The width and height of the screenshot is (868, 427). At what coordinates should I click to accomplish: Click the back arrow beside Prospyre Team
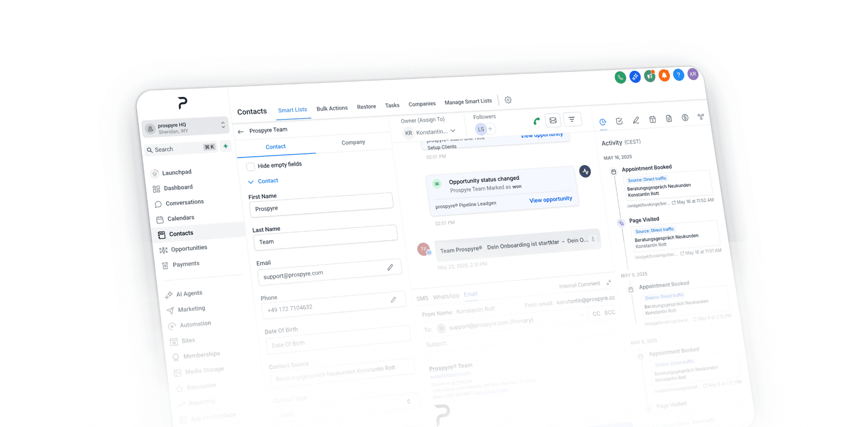(x=241, y=132)
